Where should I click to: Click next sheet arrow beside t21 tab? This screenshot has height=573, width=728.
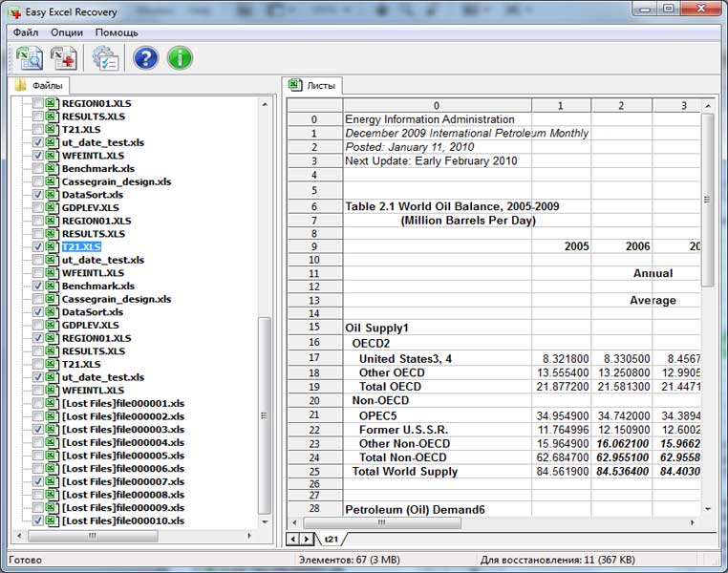pos(307,540)
